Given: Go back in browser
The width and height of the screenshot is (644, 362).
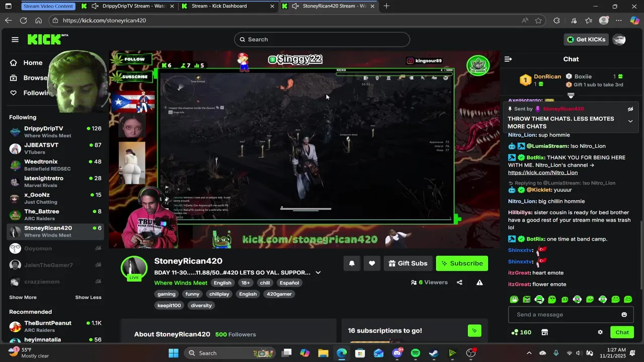Looking at the screenshot, I should (x=8, y=21).
